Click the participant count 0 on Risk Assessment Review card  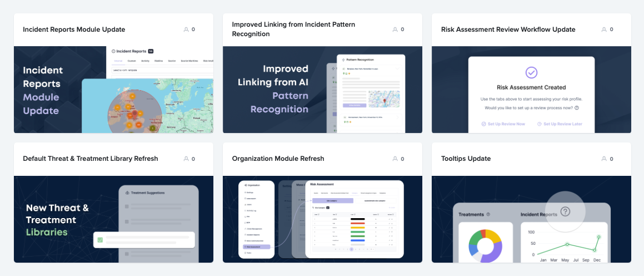tap(612, 29)
